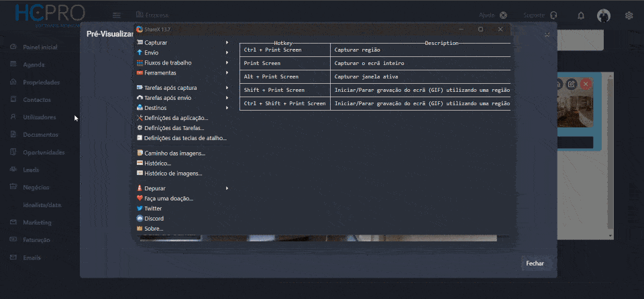Select the Ctrl + Shift + Print Screen cell
Viewport: 644px width, 299px height.
(285, 103)
